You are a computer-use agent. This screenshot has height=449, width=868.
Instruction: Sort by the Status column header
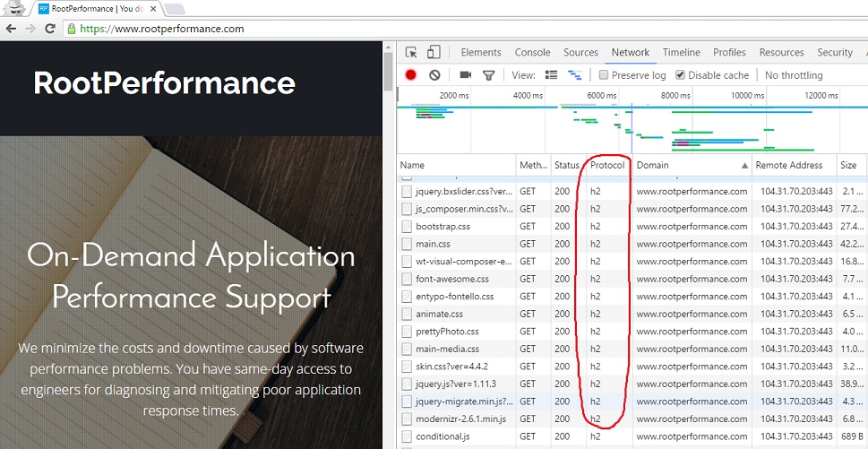[567, 165]
